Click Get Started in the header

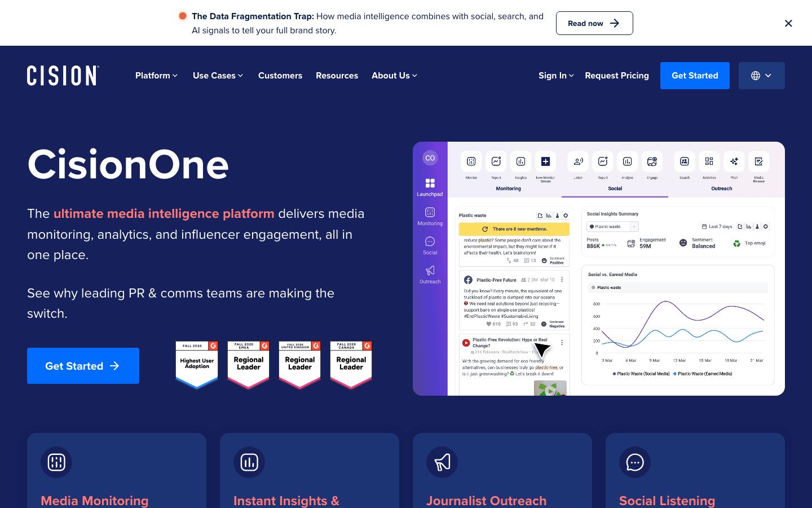695,76
